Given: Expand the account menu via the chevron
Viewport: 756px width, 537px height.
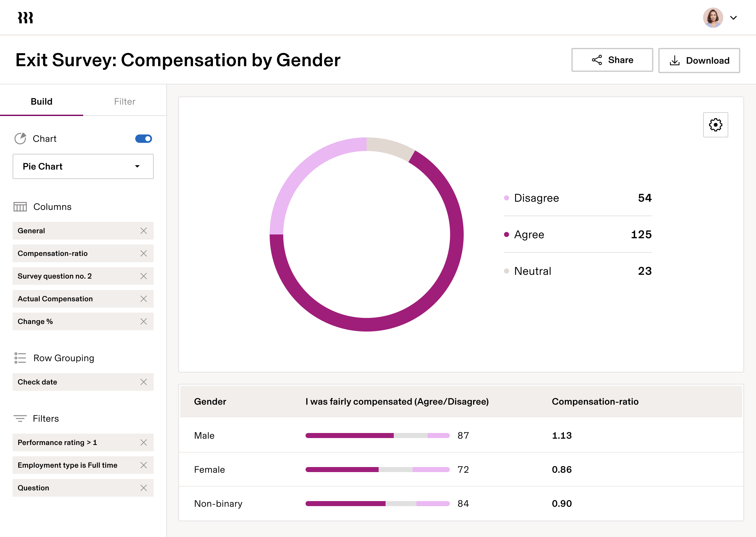Looking at the screenshot, I should [734, 18].
